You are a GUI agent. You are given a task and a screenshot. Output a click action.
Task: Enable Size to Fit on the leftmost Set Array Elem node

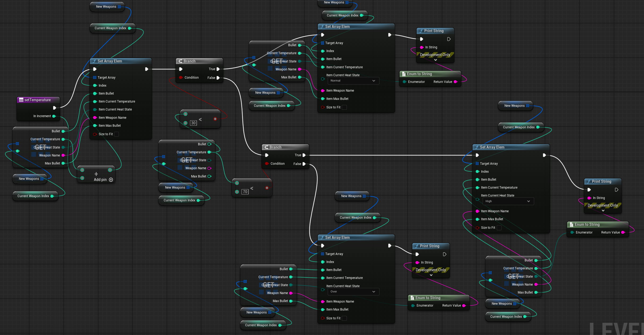(x=116, y=134)
